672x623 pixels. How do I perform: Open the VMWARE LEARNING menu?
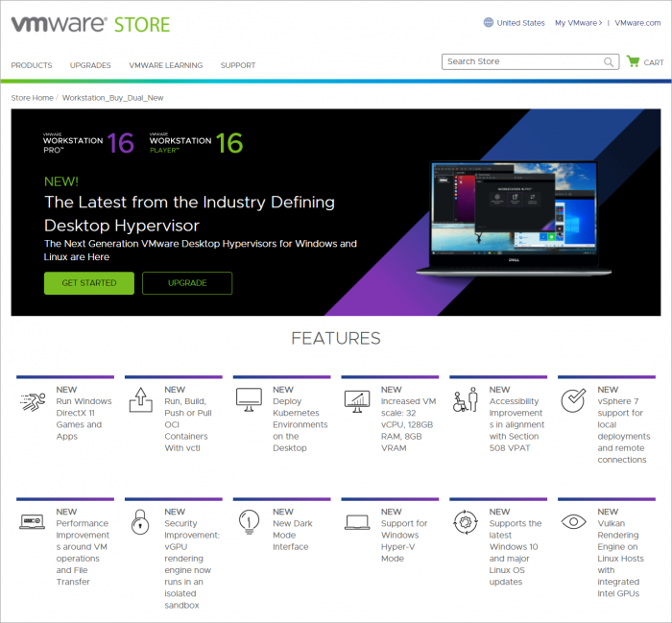[166, 65]
